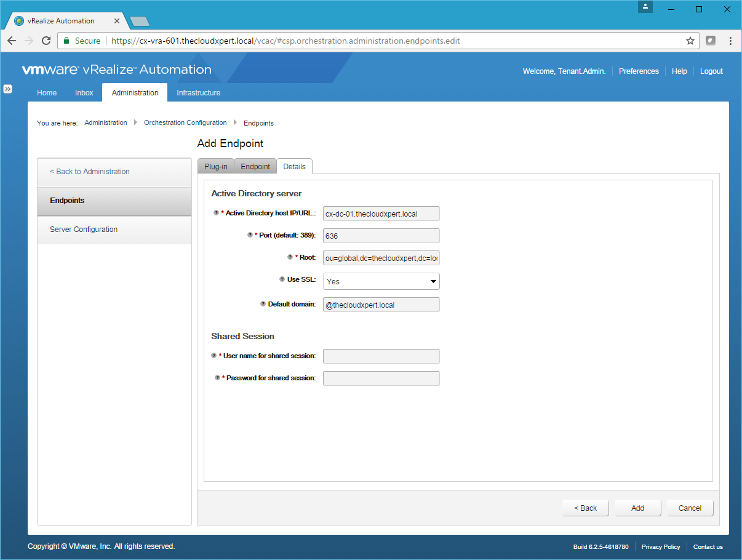Click help icon next to Default domain
Viewport: 742px width, 560px height.
pyautogui.click(x=263, y=304)
